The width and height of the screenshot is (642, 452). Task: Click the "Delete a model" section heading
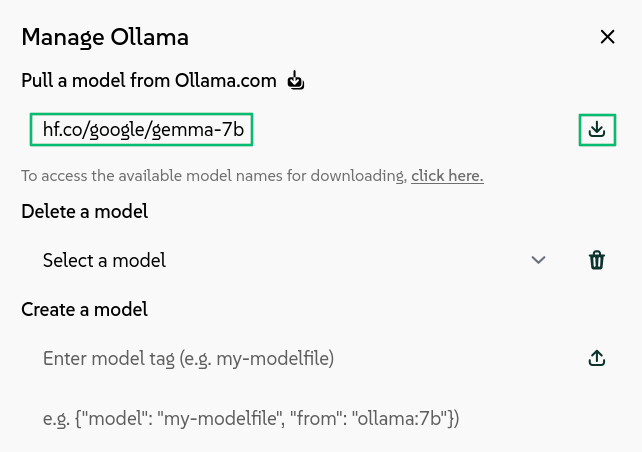point(84,211)
